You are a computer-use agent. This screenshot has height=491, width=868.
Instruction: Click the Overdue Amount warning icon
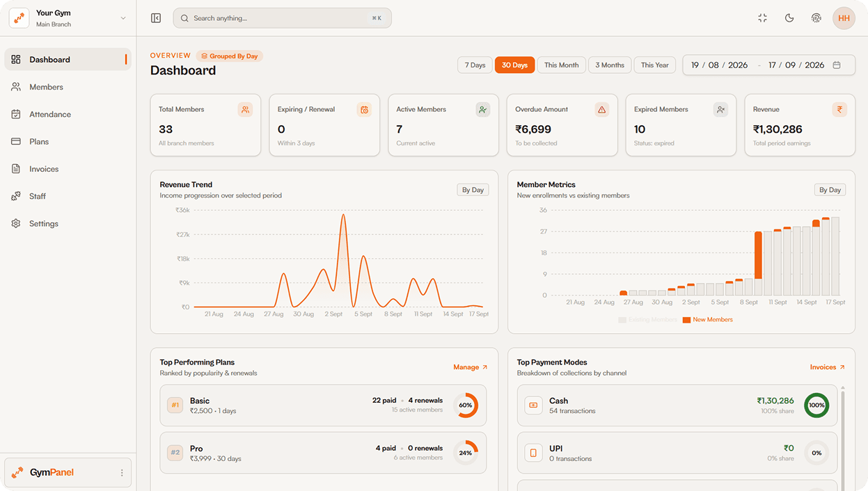(601, 110)
